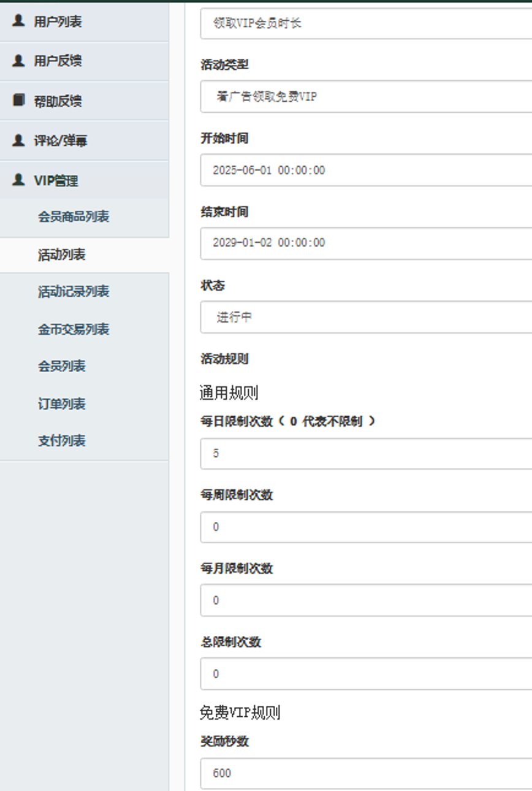
Task: Click the 每周限制次数 input field
Action: [x=366, y=527]
